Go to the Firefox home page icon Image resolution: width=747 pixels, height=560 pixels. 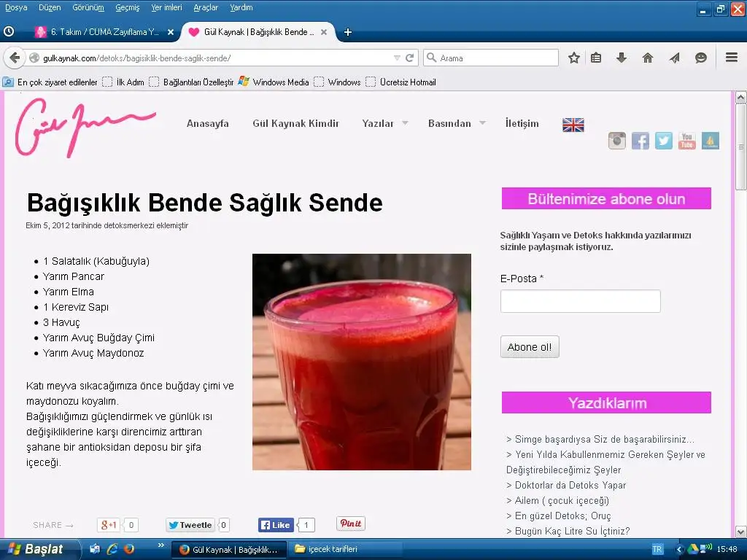point(648,58)
